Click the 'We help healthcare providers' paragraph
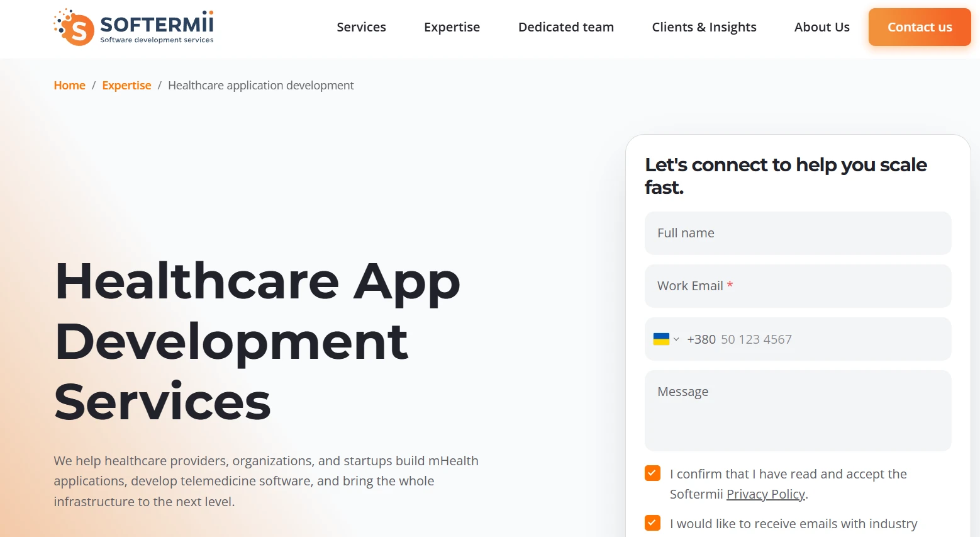The height and width of the screenshot is (537, 980). [x=266, y=481]
